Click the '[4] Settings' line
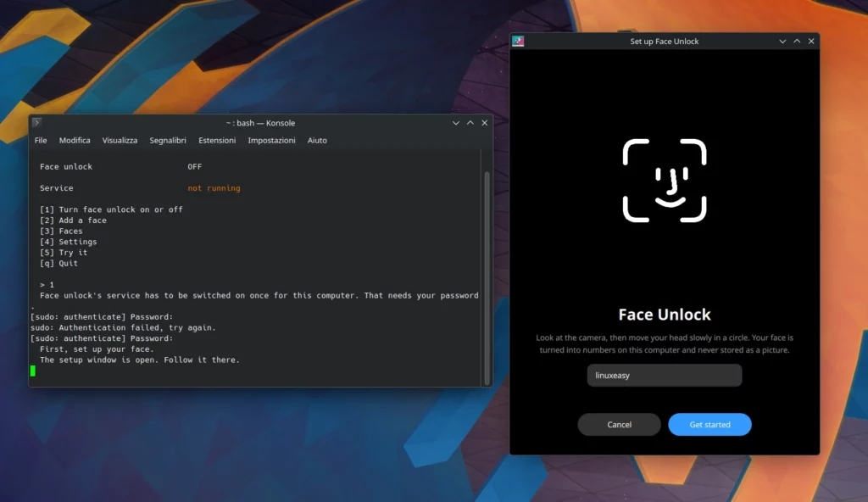This screenshot has width=868, height=502. [68, 242]
